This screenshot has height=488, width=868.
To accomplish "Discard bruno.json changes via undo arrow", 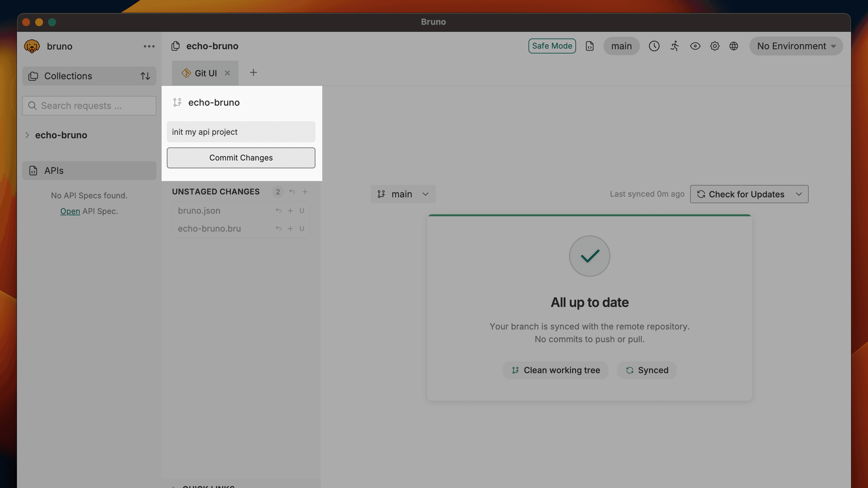I will coord(278,210).
